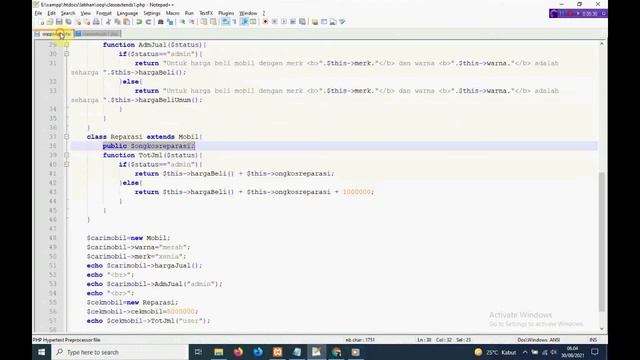Click the line 'echo $cekmobil->TotJml("user");'
Viewport: 640px width, 360px height.
148,321
